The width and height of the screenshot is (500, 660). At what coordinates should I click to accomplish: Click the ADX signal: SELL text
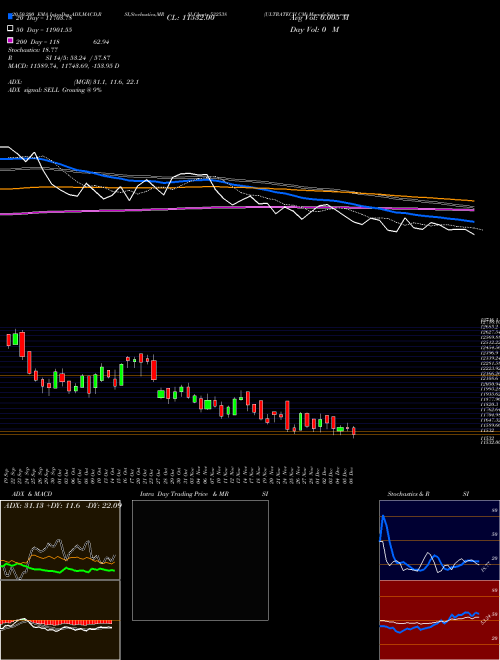(x=55, y=90)
